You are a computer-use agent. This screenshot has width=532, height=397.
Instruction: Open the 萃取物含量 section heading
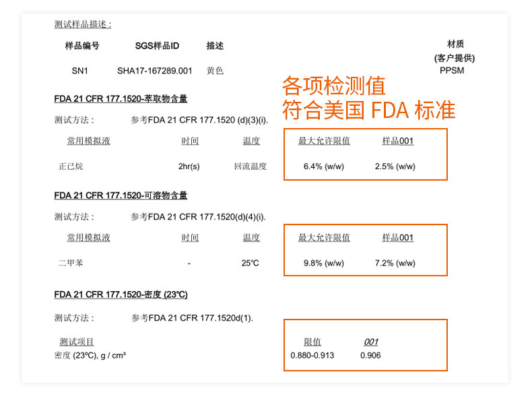[121, 99]
